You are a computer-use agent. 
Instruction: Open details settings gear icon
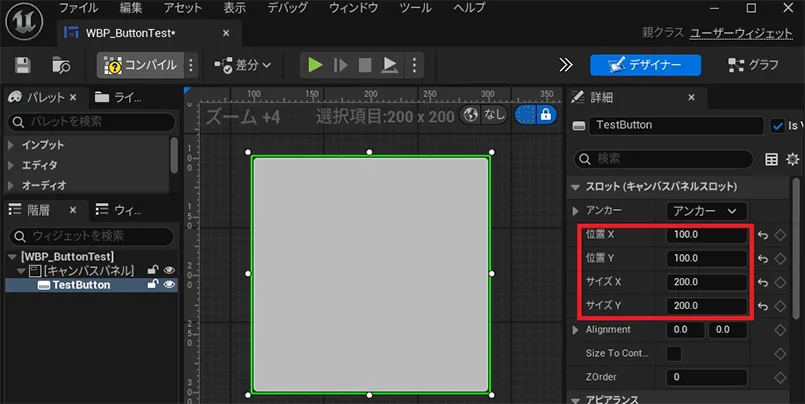click(793, 159)
